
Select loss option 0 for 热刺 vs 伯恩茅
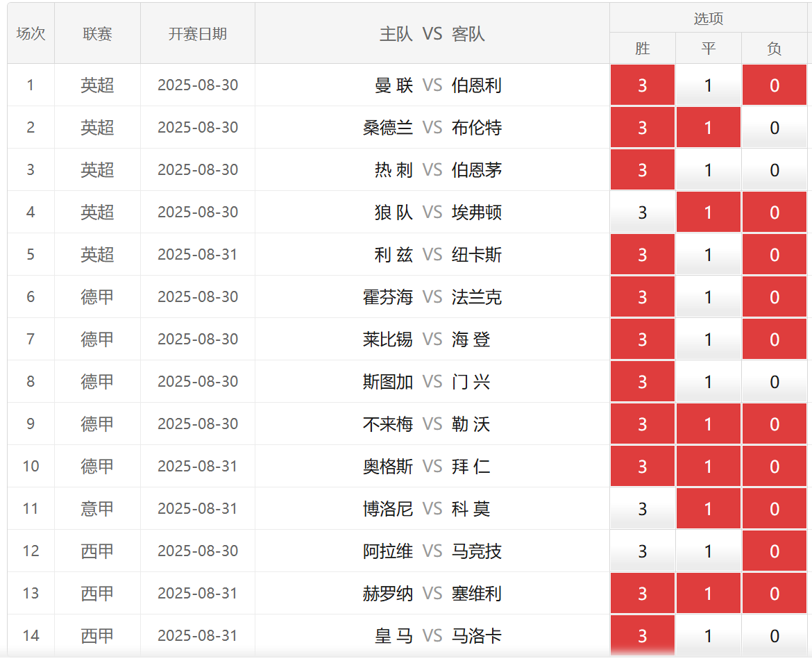(775, 170)
